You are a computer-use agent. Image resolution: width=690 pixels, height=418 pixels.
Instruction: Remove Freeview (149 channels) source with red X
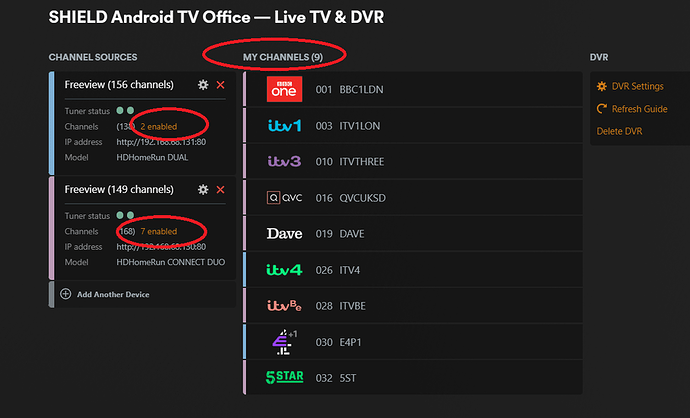pyautogui.click(x=220, y=190)
